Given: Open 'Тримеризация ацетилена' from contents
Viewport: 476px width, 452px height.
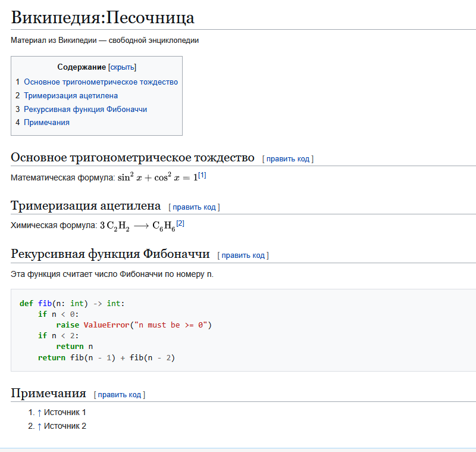Looking at the screenshot, I should pos(71,95).
